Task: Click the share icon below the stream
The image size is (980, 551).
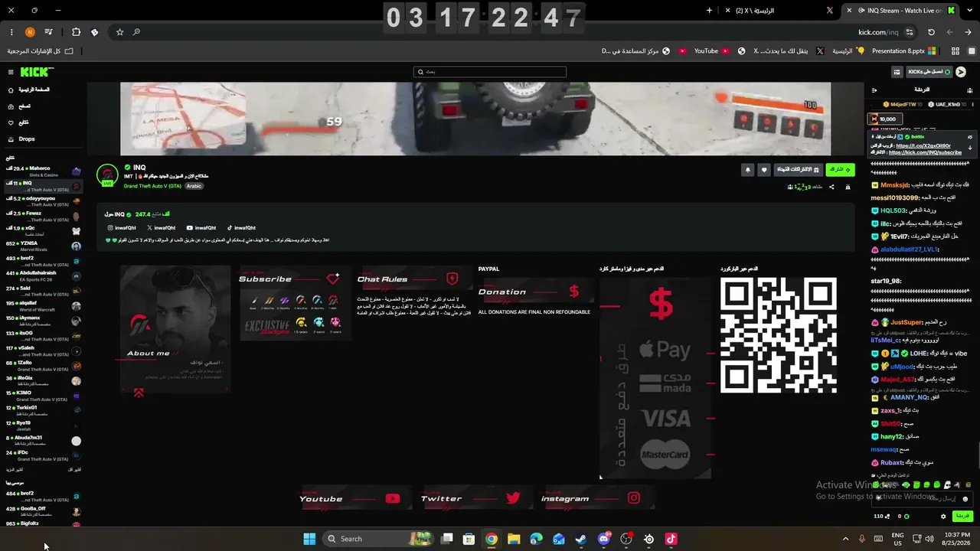Action: 831,187
